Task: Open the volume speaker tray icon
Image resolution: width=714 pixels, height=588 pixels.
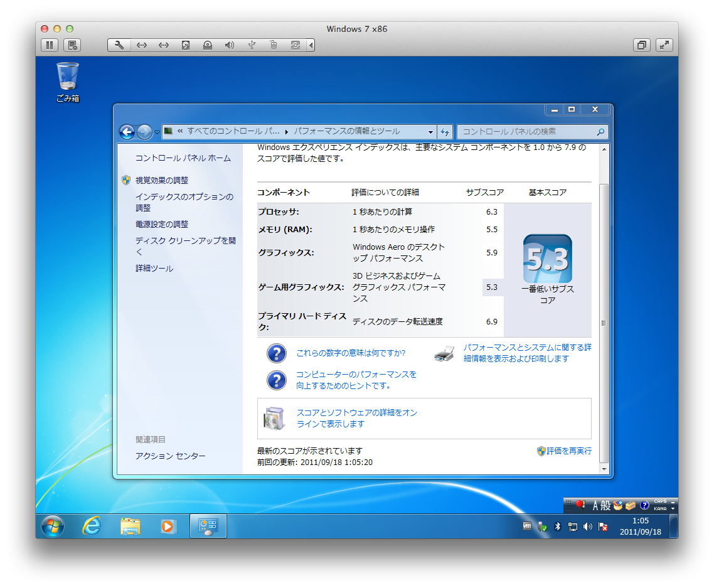Action: click(588, 527)
